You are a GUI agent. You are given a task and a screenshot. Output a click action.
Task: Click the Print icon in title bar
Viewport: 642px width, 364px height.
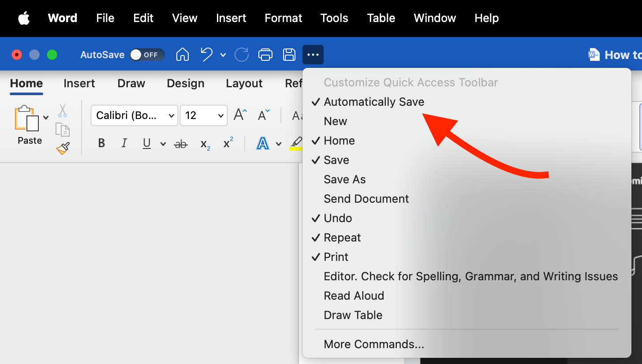pyautogui.click(x=265, y=55)
